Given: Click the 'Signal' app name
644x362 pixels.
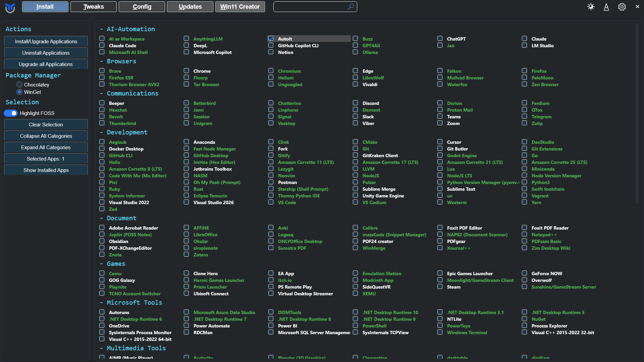Looking at the screenshot, I should pyautogui.click(x=284, y=117).
